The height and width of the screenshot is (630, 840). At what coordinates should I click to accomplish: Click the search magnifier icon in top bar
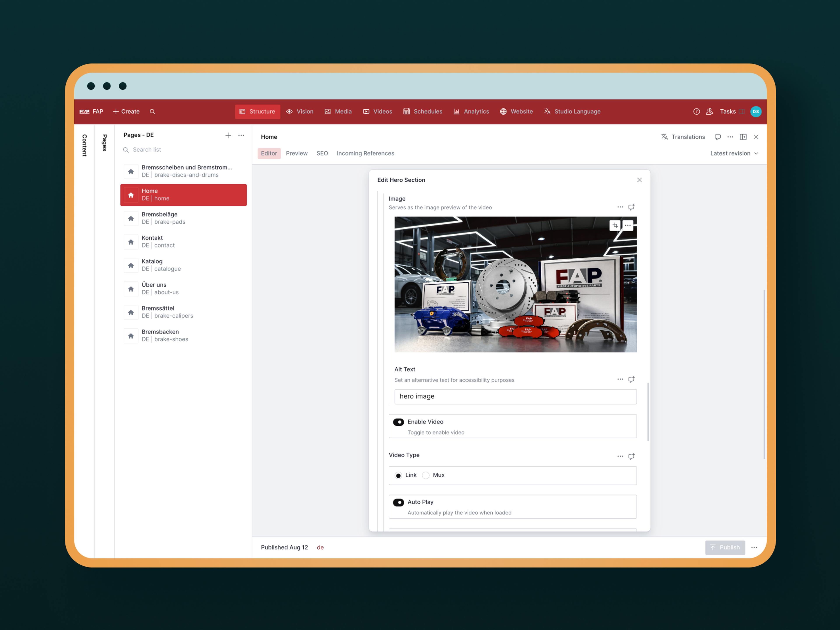click(x=152, y=112)
